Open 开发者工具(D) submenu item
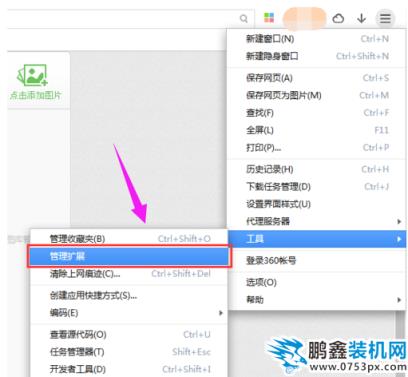 coord(129,369)
